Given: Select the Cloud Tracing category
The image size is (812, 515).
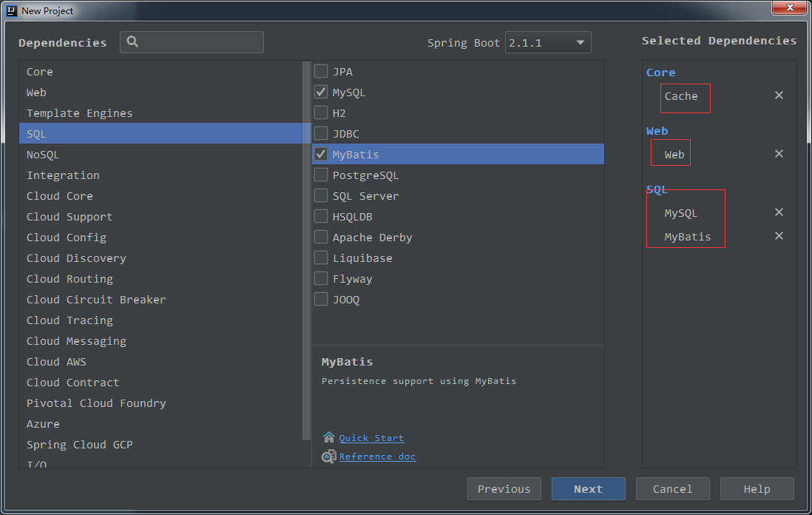Looking at the screenshot, I should pos(160,320).
